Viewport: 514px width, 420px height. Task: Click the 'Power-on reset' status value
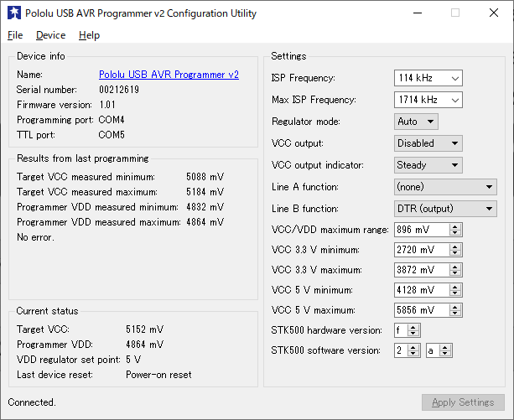[x=158, y=375]
